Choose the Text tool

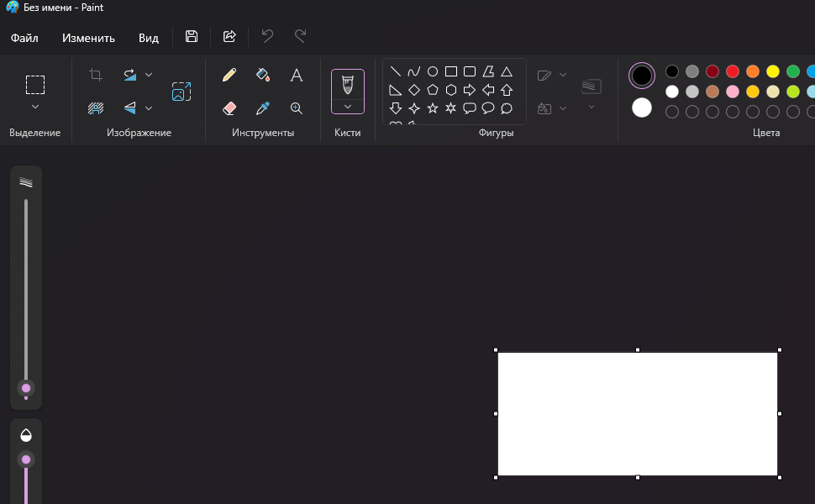[x=297, y=75]
